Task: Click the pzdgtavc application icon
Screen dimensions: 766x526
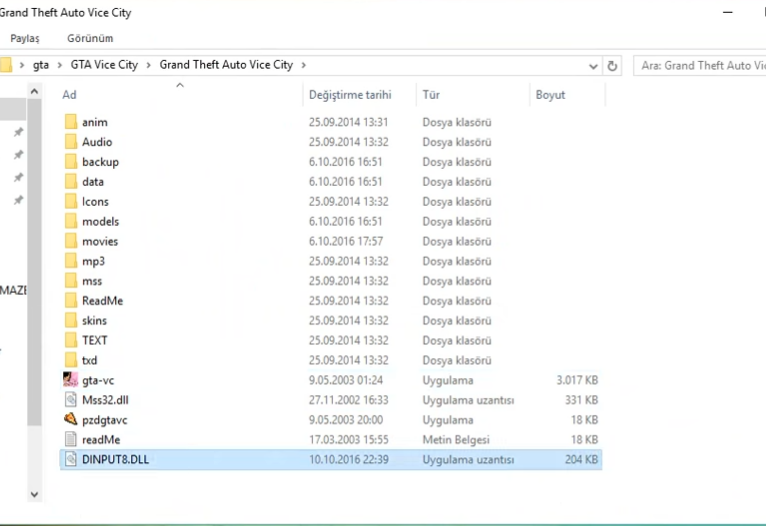Action: (70, 420)
